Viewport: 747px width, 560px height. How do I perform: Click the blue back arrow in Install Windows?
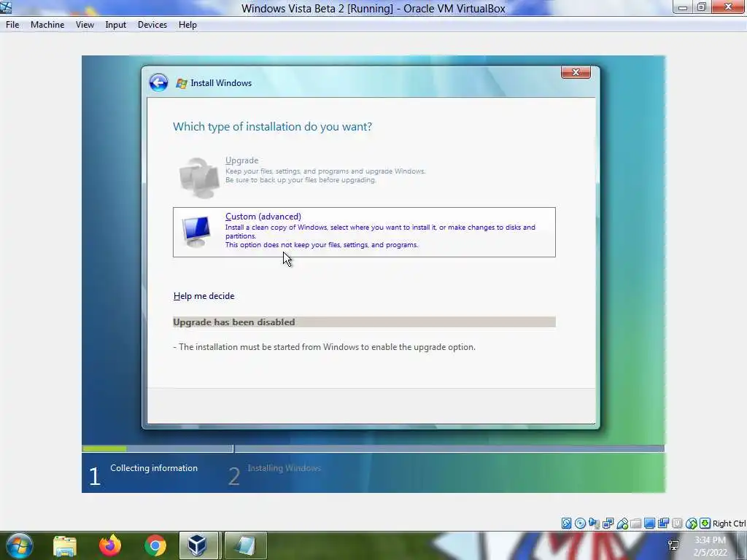click(158, 82)
